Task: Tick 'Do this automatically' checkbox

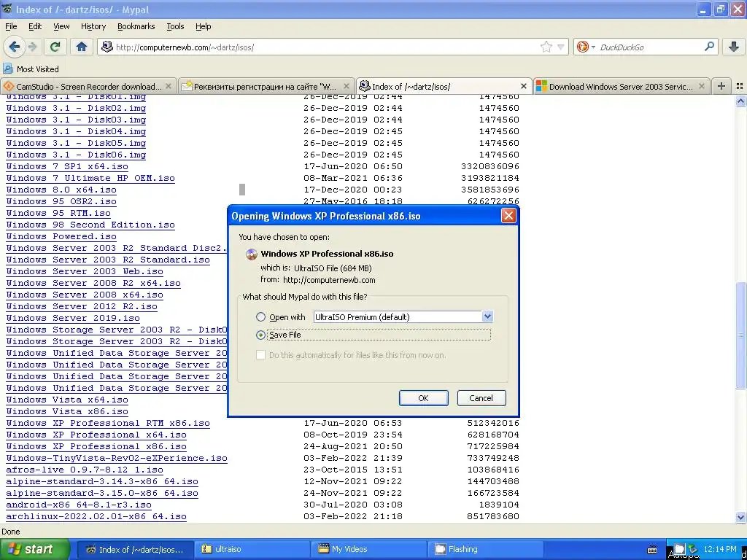Action: (260, 355)
